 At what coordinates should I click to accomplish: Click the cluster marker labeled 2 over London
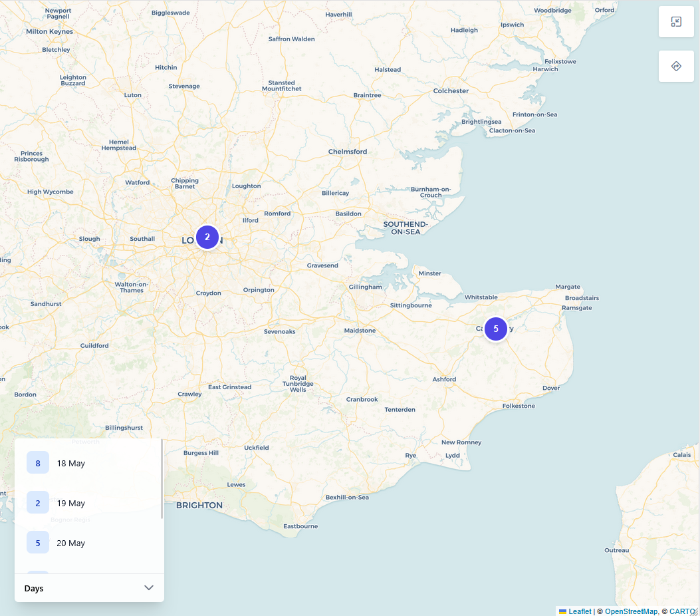(207, 237)
